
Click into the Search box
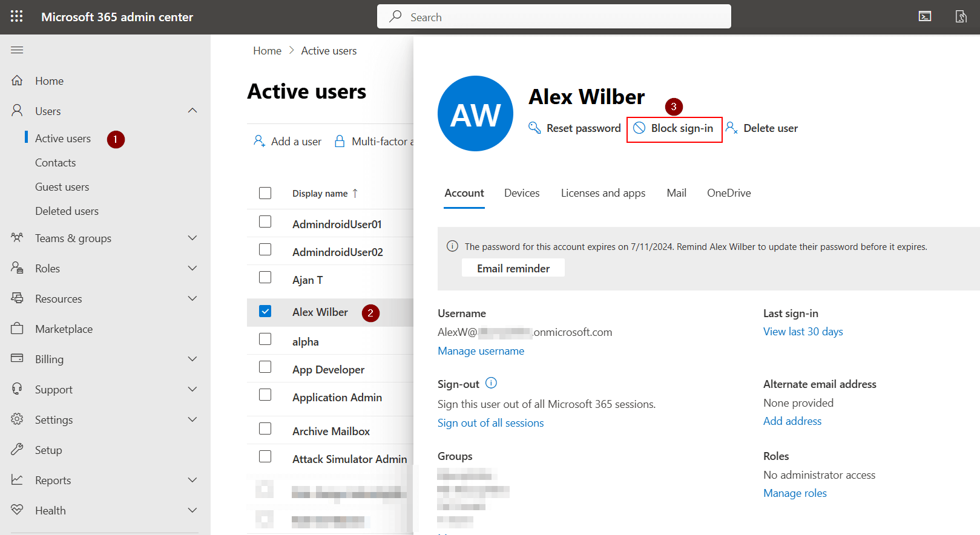click(554, 16)
